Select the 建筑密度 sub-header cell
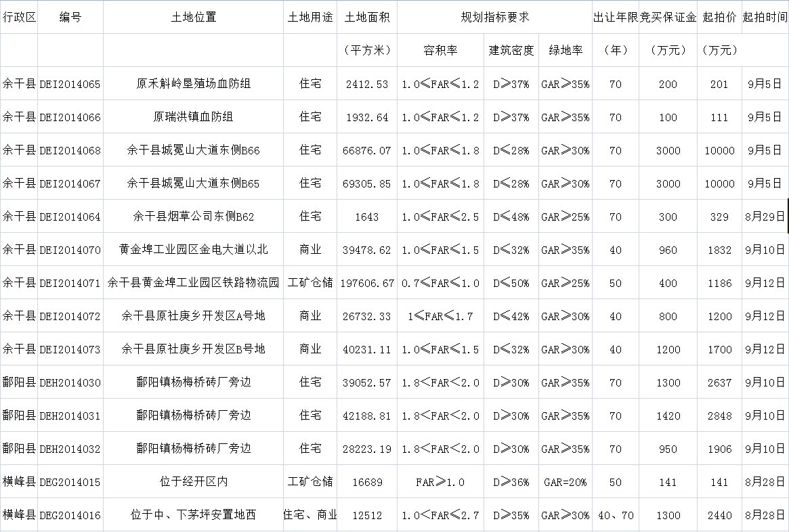Viewport: 789px width, 532px height. tap(511, 50)
